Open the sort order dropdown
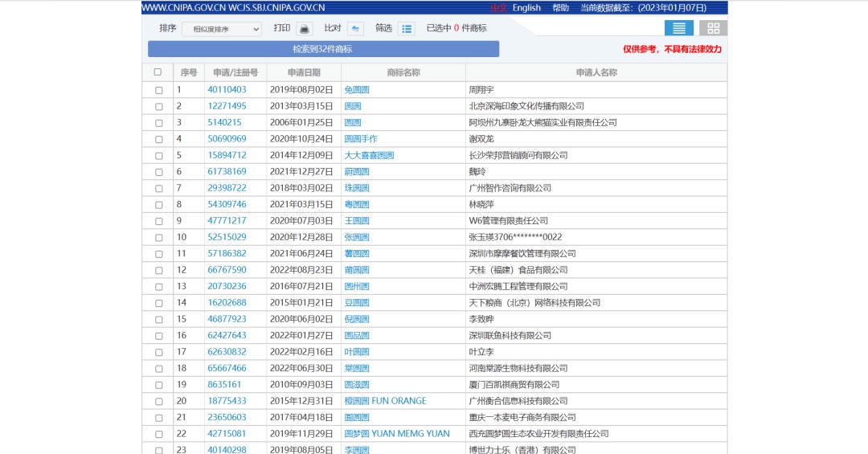Viewport: 868px width, 454px height. pyautogui.click(x=222, y=29)
